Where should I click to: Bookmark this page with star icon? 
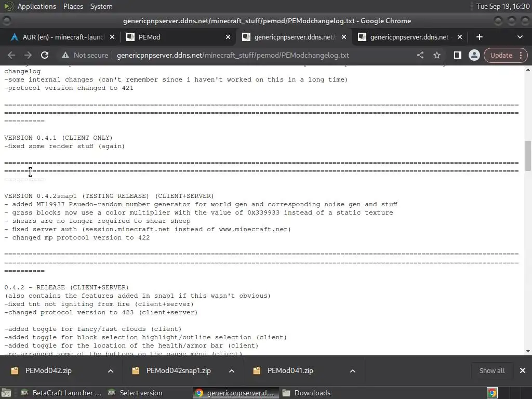tap(436, 55)
